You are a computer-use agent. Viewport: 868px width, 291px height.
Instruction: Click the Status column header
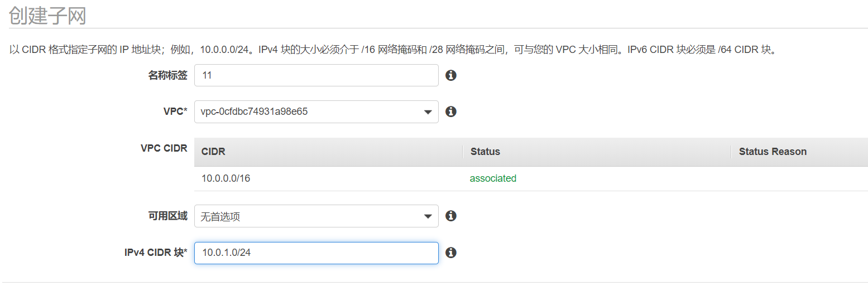point(485,152)
